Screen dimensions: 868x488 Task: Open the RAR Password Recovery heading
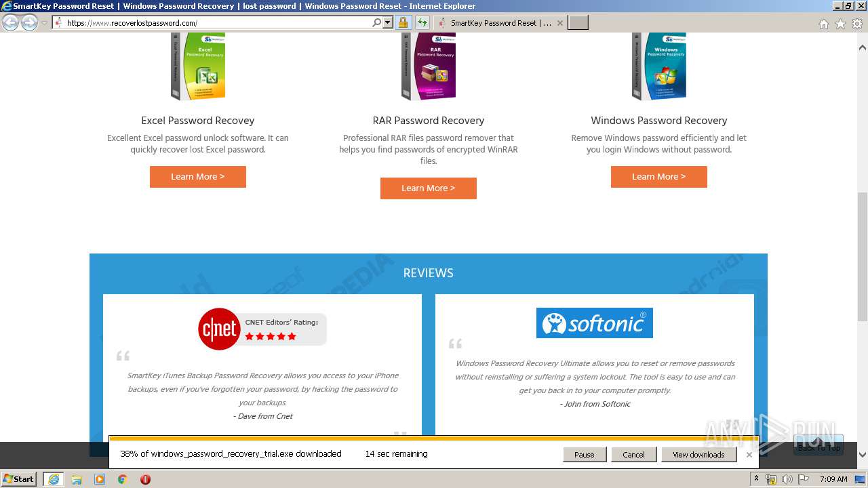click(429, 121)
